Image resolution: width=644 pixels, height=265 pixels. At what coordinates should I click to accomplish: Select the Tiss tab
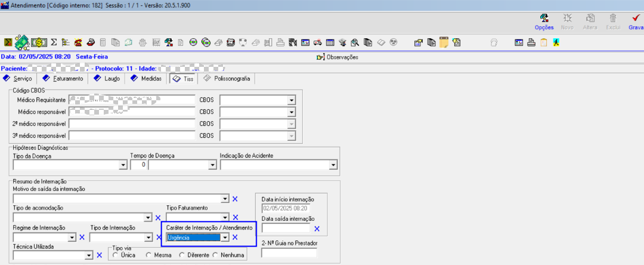pos(183,78)
